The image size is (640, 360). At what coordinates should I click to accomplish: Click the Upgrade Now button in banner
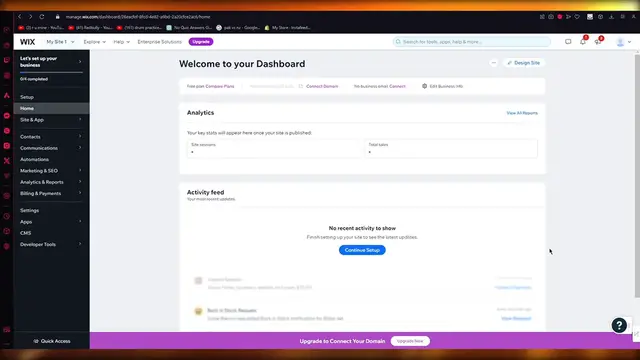[x=410, y=341]
